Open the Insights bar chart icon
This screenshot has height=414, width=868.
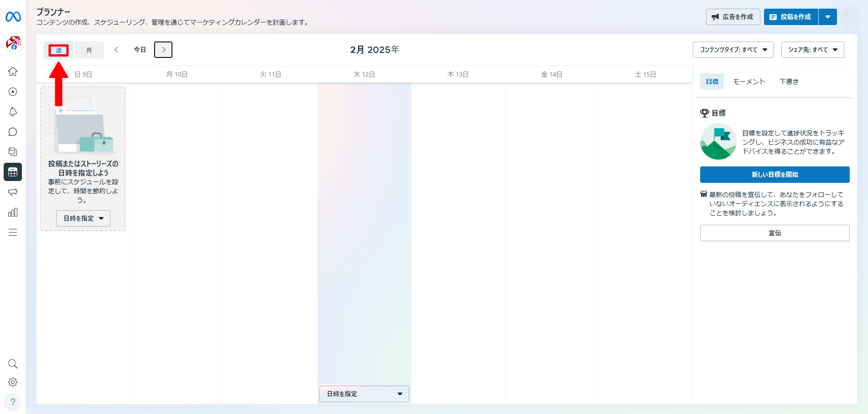pos(13,212)
